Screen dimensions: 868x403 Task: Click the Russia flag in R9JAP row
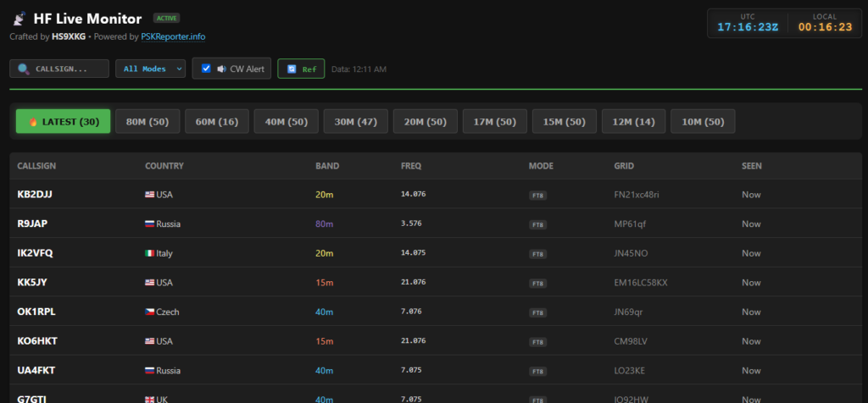(x=150, y=224)
